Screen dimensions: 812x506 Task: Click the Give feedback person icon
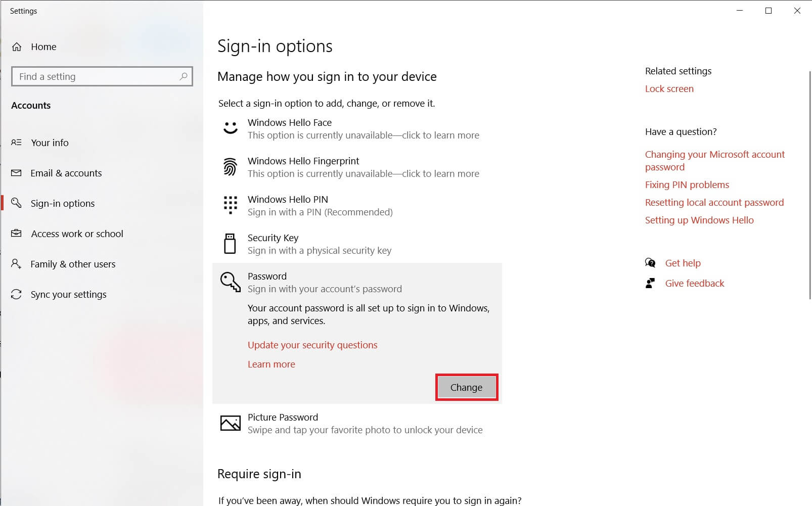pyautogui.click(x=650, y=283)
